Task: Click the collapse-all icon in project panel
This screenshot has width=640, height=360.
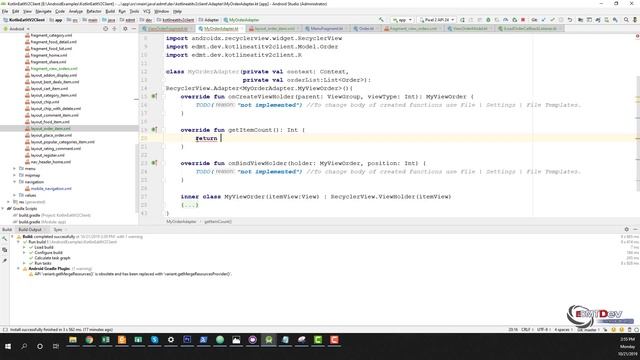Action: pos(115,29)
